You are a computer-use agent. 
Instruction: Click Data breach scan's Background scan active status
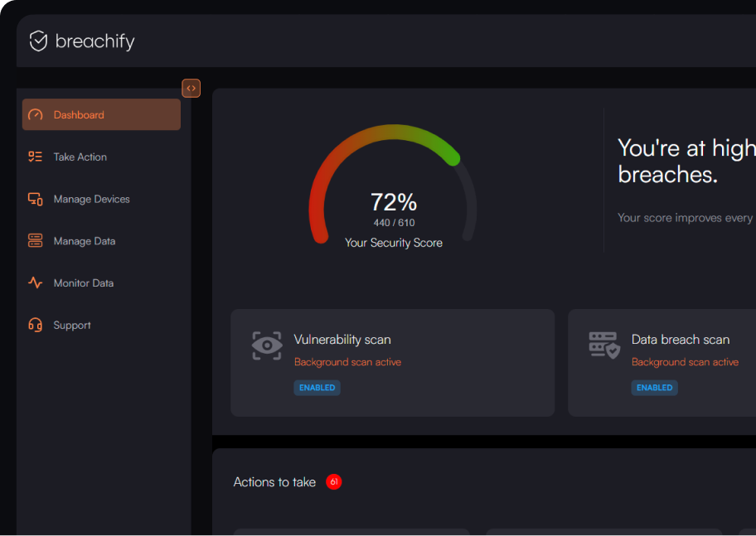coord(685,362)
